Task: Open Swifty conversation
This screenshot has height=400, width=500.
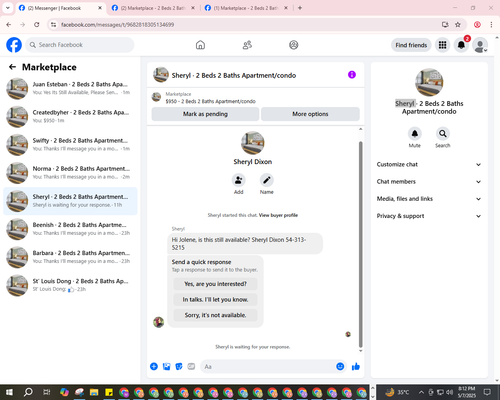Action: [x=70, y=145]
